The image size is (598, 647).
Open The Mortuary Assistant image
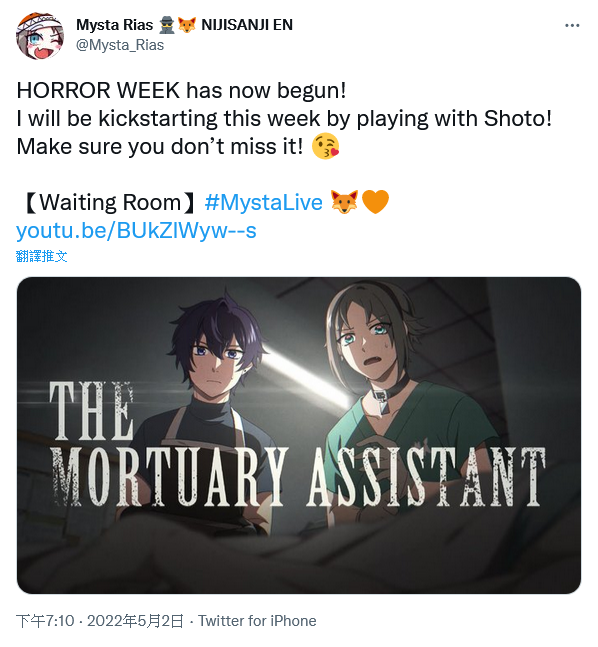[x=299, y=435]
